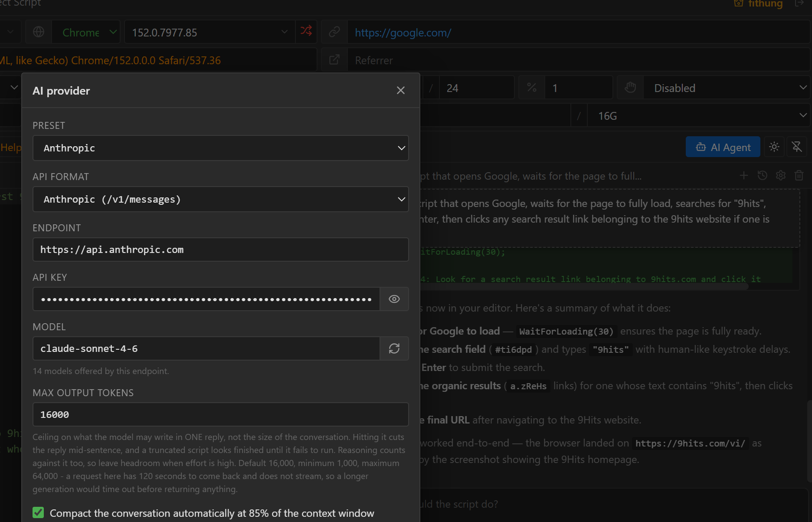This screenshot has width=812, height=522.
Task: Open the Preset dropdown showing Anthropic
Action: pyautogui.click(x=220, y=148)
